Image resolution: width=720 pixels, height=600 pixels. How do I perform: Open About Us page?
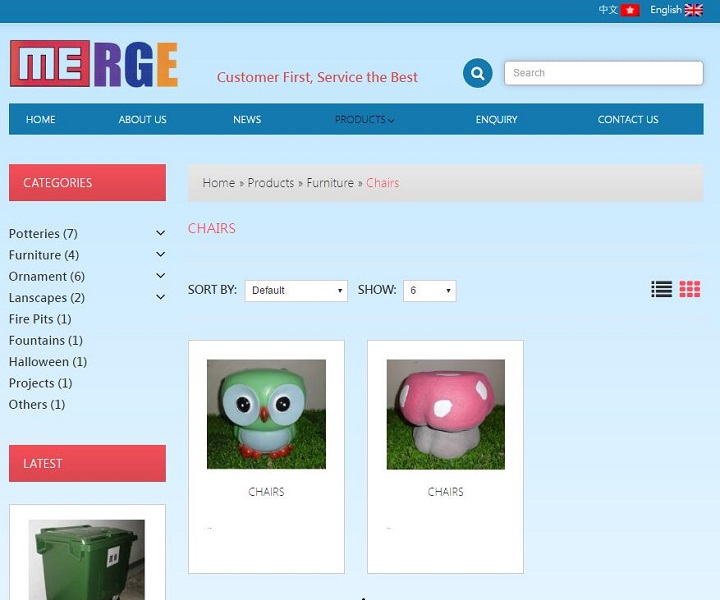(142, 119)
